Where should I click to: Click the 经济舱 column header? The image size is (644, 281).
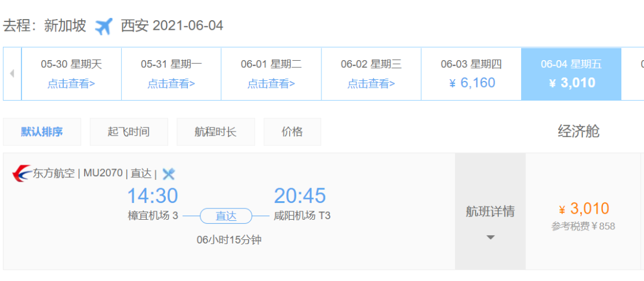[578, 131]
